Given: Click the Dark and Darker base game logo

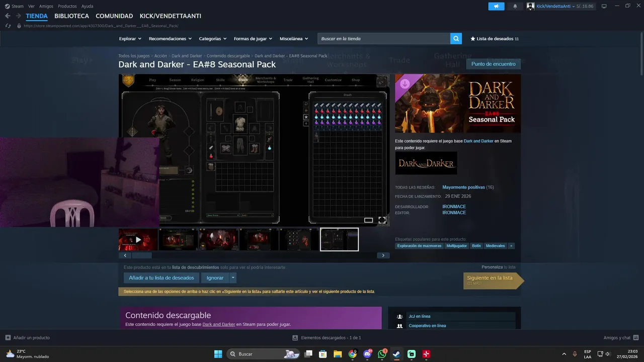Looking at the screenshot, I should (426, 163).
